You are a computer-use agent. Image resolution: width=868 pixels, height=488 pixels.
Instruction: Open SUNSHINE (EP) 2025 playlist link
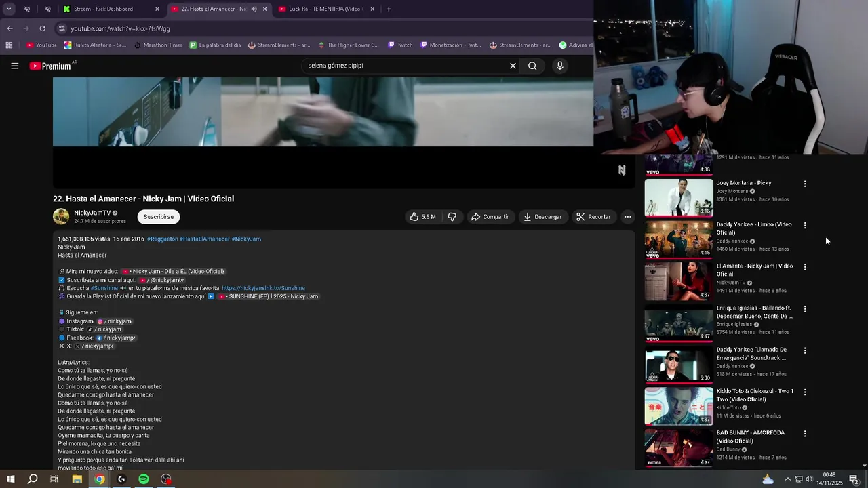[268, 296]
